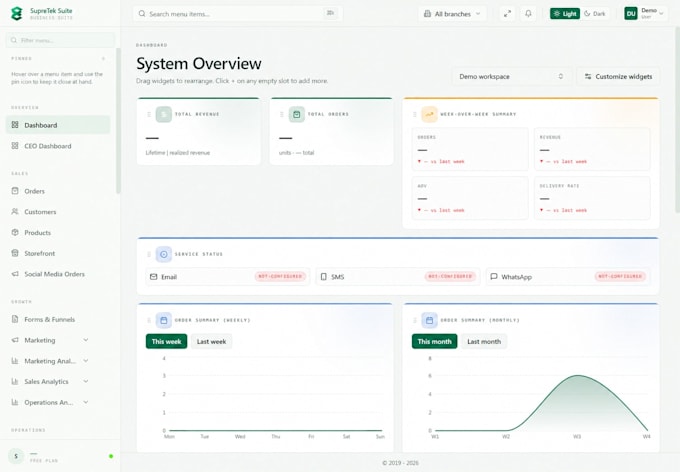Select the Last month chart range
This screenshot has width=680, height=472.
[484, 341]
